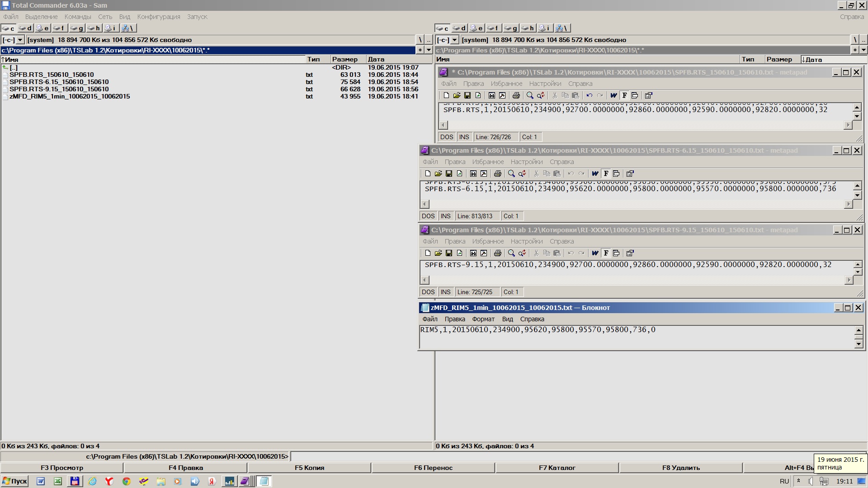Toggle word wrap W in top SPFB.RTS metapad
868x488 pixels.
point(613,95)
